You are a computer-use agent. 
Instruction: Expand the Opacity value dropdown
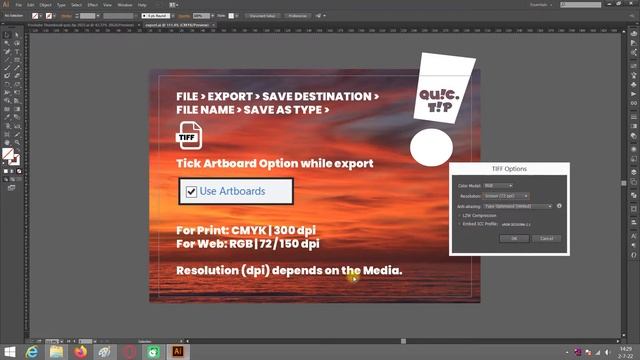(x=213, y=16)
